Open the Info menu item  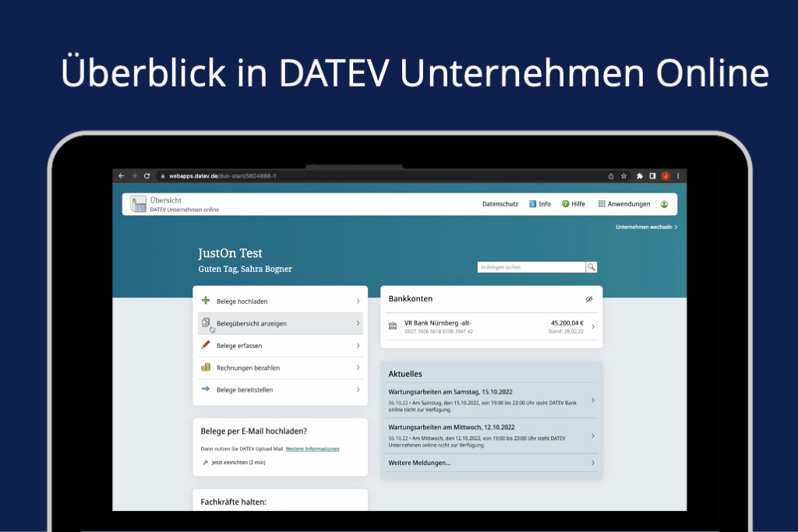tap(539, 204)
